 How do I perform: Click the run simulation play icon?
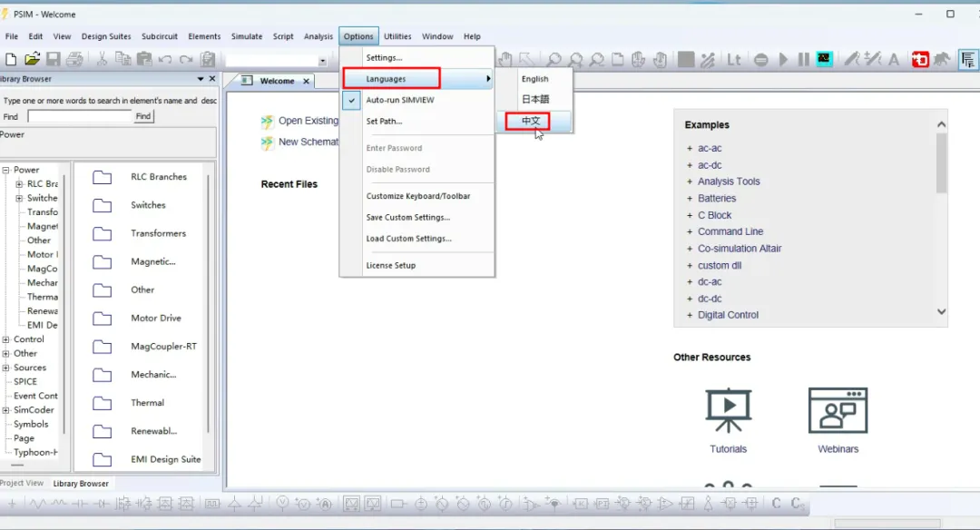click(783, 59)
